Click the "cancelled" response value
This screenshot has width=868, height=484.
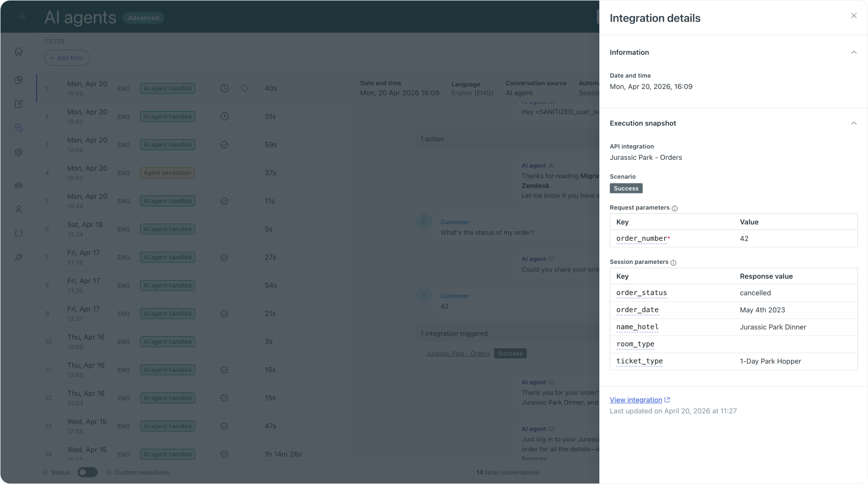pos(755,293)
